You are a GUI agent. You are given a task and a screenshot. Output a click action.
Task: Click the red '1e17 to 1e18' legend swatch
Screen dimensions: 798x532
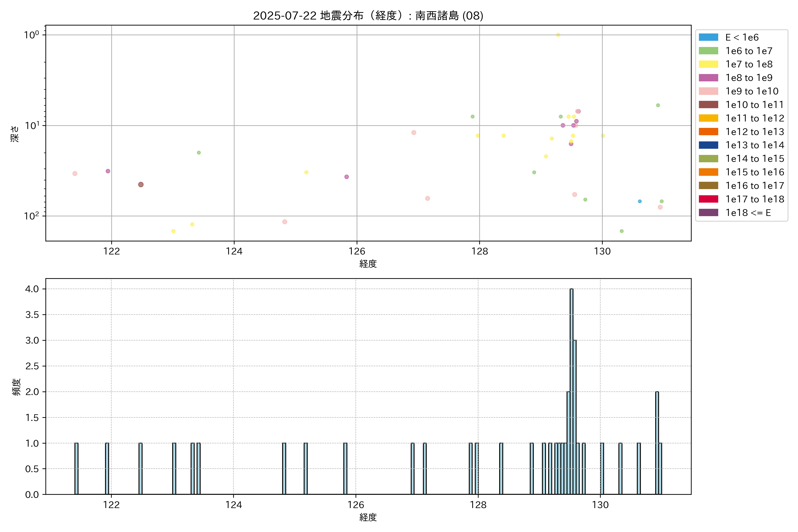click(x=708, y=199)
